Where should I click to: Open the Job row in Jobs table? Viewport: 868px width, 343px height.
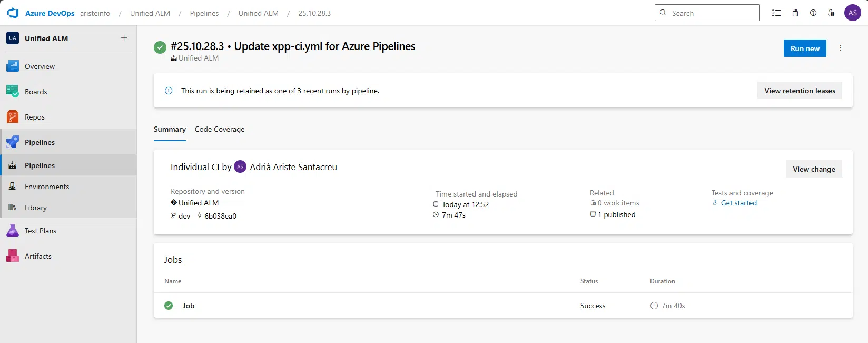coord(189,306)
